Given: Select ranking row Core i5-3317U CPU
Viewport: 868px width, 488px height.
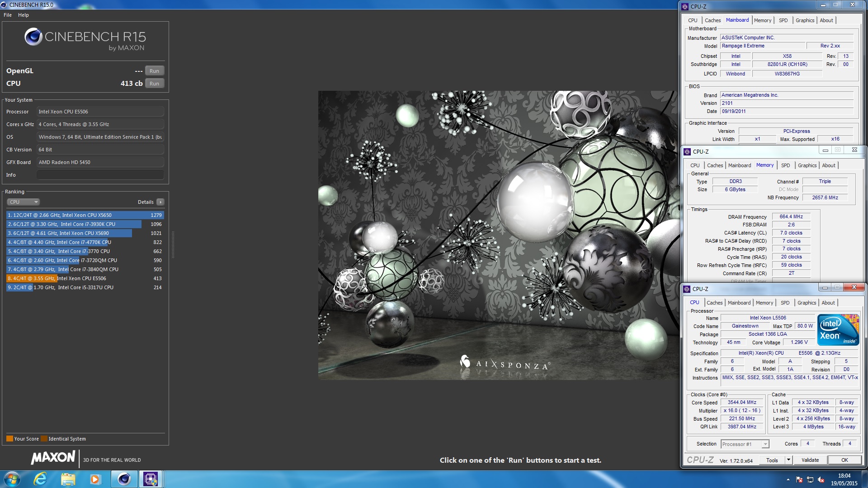Looking at the screenshot, I should (85, 287).
